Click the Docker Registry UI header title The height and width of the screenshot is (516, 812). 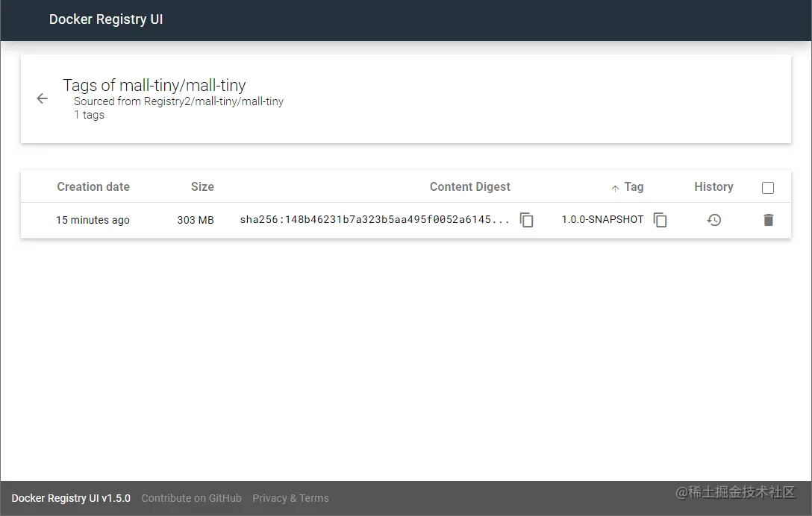coord(106,19)
